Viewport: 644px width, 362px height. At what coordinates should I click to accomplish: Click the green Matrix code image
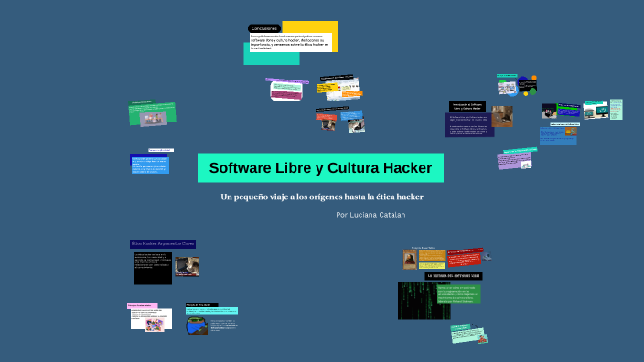coord(424,301)
